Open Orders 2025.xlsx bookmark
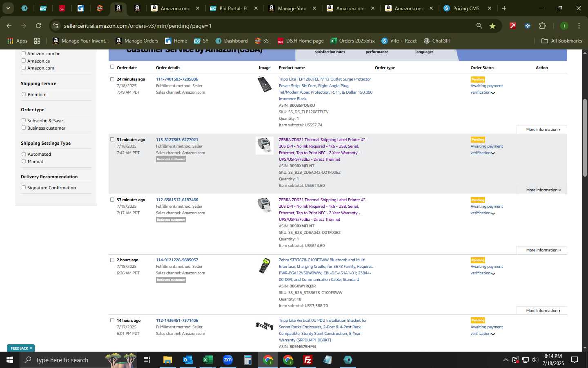588x368 pixels. point(353,41)
